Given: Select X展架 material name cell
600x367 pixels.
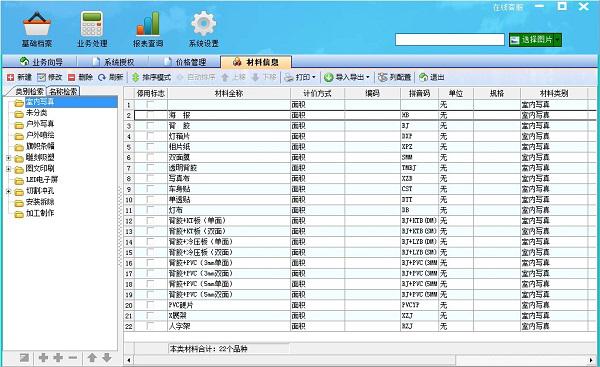Looking at the screenshot, I should tap(229, 316).
